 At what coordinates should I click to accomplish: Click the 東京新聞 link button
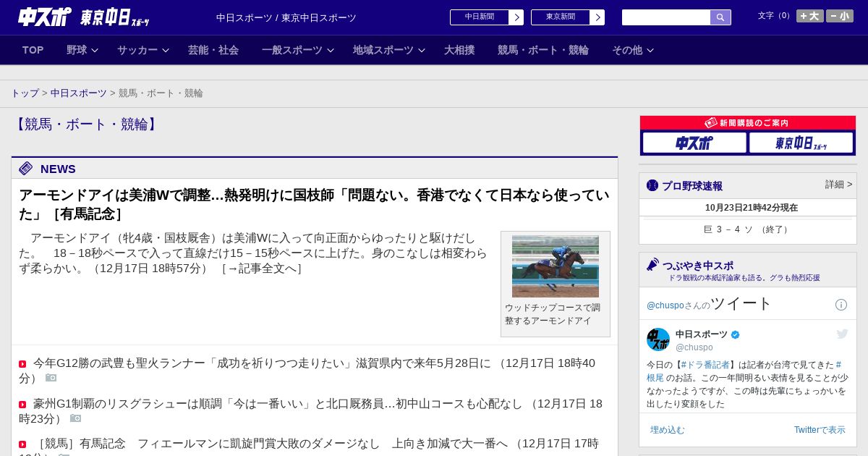pyautogui.click(x=561, y=17)
